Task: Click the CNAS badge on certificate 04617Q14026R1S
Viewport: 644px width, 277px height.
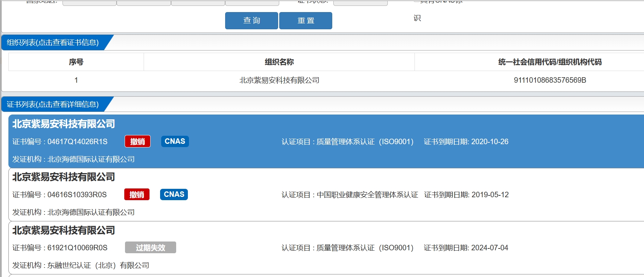Action: tap(175, 141)
